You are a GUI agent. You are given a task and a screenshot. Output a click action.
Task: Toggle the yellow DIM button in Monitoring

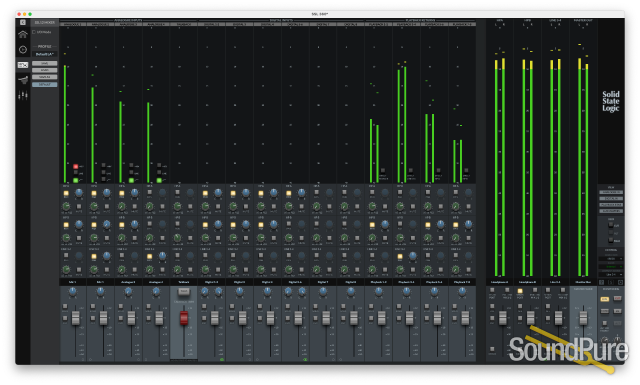point(604,299)
